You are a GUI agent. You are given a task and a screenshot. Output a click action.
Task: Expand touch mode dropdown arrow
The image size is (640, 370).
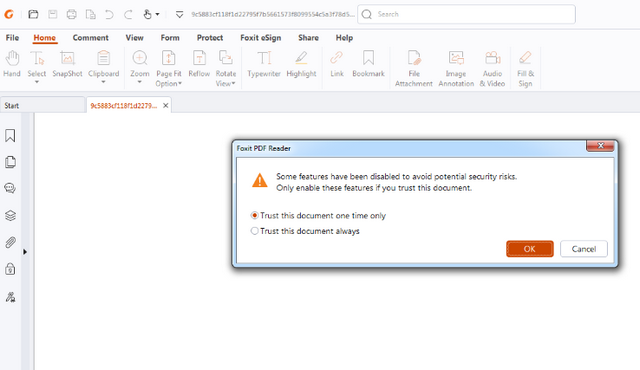pyautogui.click(x=158, y=15)
